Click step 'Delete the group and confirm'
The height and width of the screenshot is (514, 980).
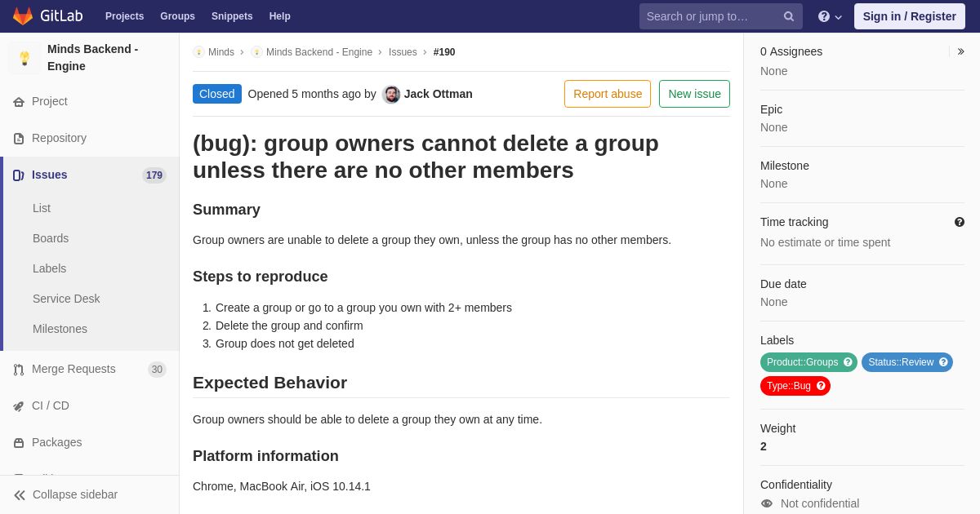(289, 326)
